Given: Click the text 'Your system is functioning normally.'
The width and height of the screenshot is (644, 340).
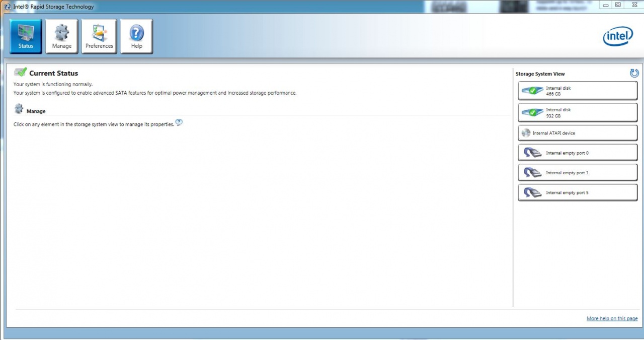Looking at the screenshot, I should [53, 85].
